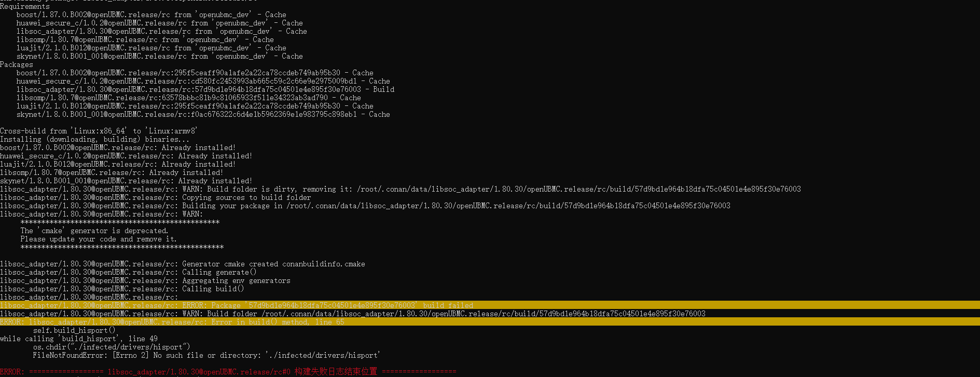Click the FileNotFoundError message line
Viewport: 980px width, 377px height.
[x=206, y=356]
